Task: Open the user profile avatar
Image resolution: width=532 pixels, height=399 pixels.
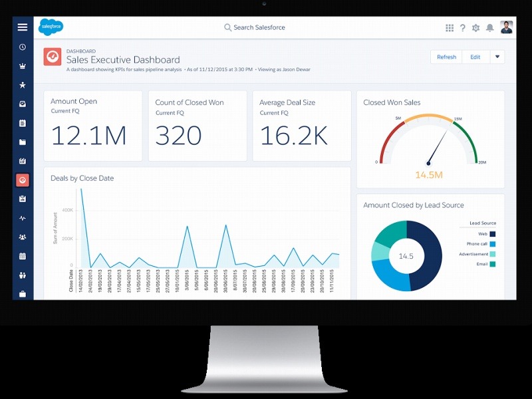Action: (x=506, y=27)
